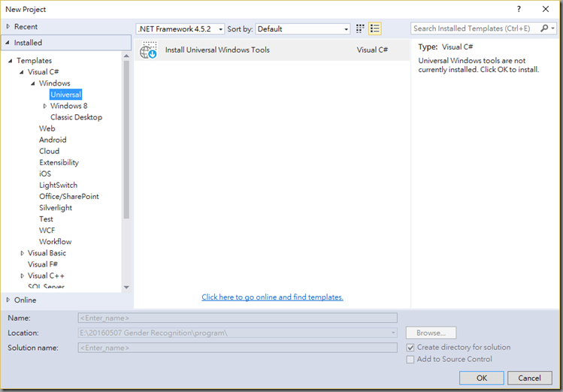Close the New Project dialog
The width and height of the screenshot is (563, 392).
point(546,9)
